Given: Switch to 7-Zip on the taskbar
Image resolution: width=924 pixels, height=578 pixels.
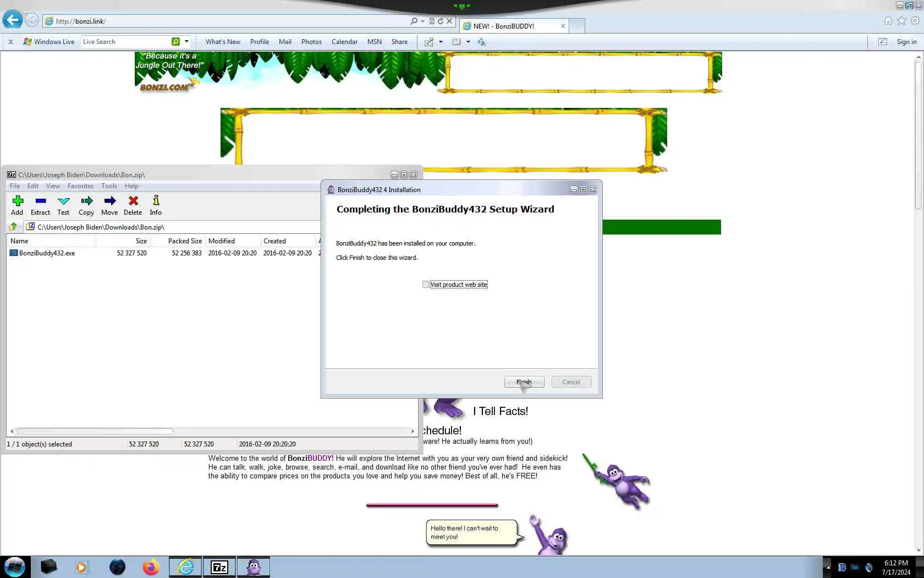Looking at the screenshot, I should 219,566.
